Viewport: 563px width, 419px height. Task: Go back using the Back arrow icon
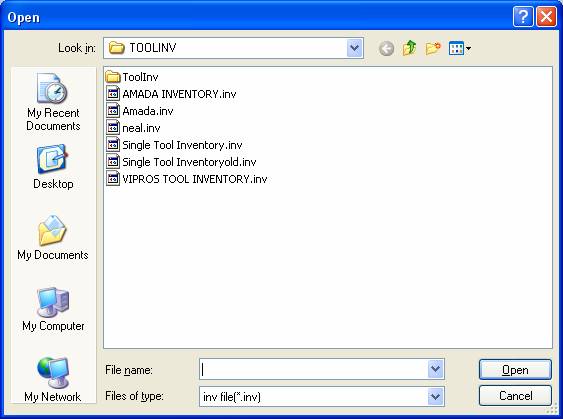click(x=386, y=48)
